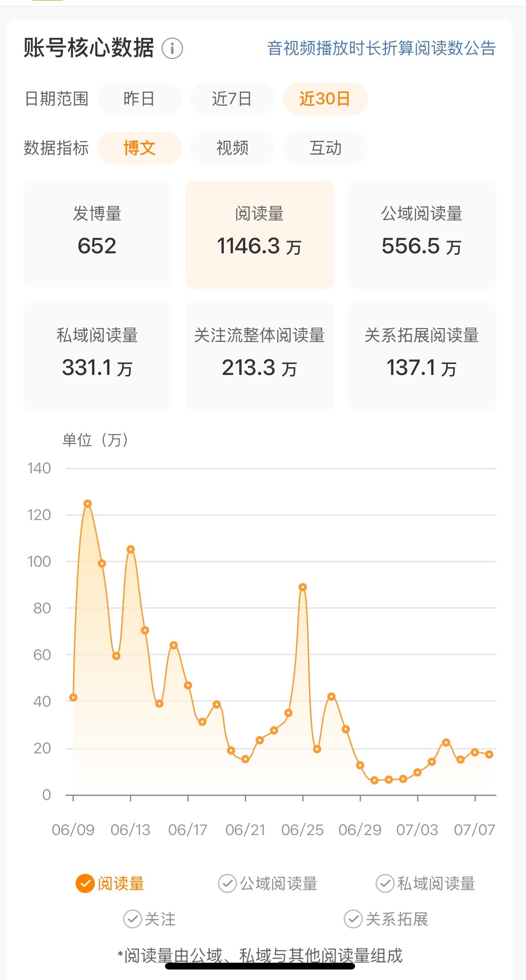Toggle the 私域阅读量 legend checkbox
526x980 pixels.
click(385, 883)
